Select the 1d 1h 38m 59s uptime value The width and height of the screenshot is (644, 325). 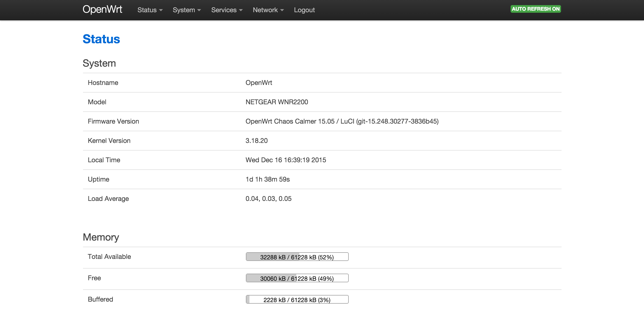(268, 179)
